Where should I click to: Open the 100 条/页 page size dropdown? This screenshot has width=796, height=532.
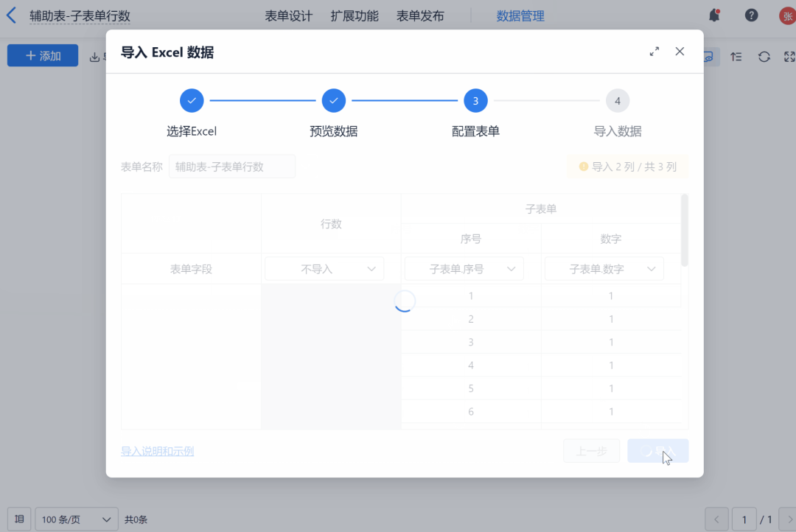77,519
